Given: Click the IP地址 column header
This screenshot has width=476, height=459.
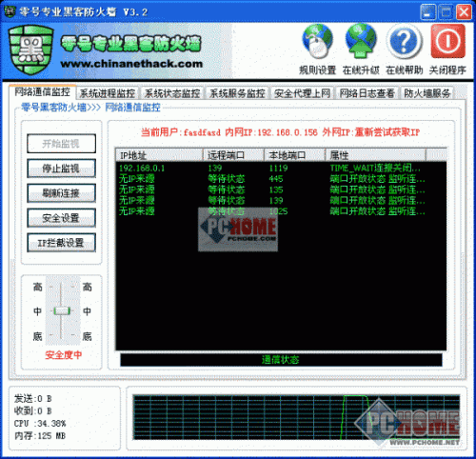Looking at the screenshot, I should coord(159,155).
